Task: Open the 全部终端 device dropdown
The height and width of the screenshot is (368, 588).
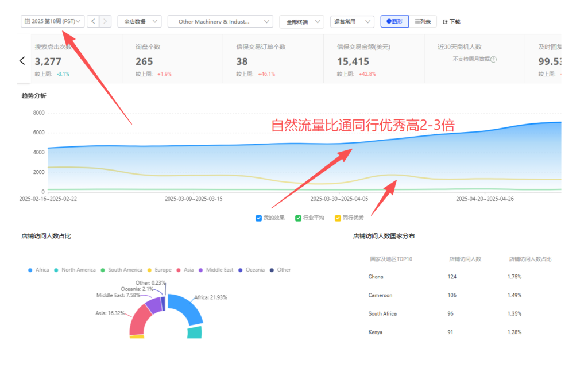Action: (301, 22)
